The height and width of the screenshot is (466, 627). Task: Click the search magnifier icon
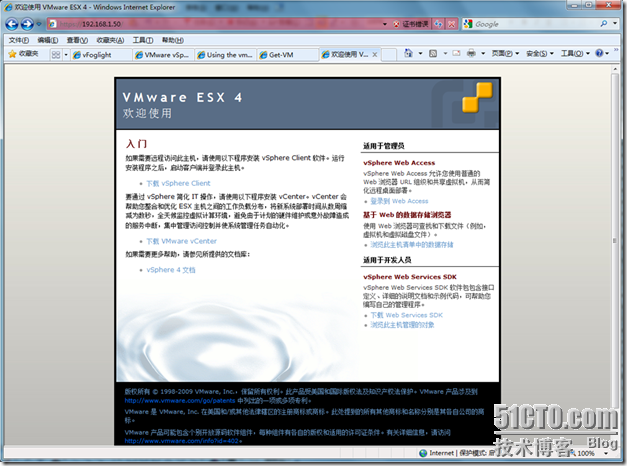(603, 24)
